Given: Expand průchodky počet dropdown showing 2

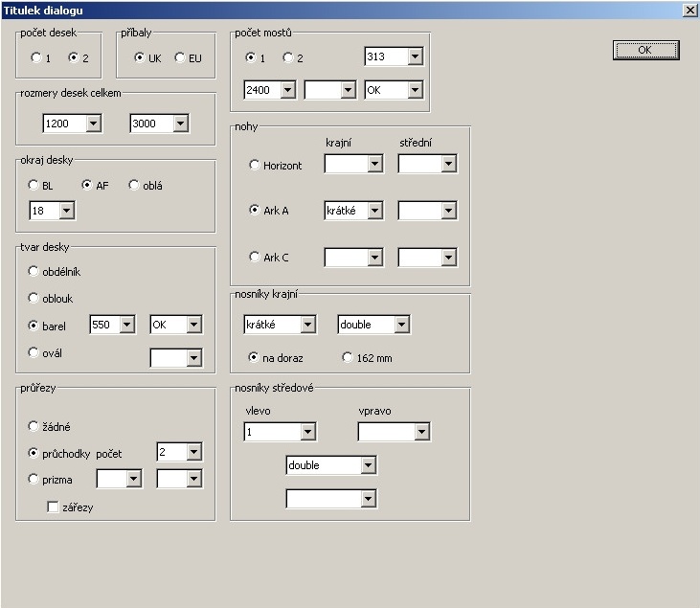Looking at the screenshot, I should coord(193,452).
